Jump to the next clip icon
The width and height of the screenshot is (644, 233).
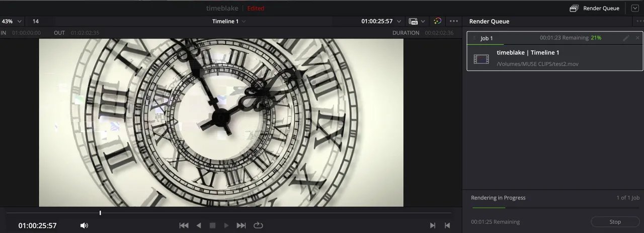coord(432,225)
